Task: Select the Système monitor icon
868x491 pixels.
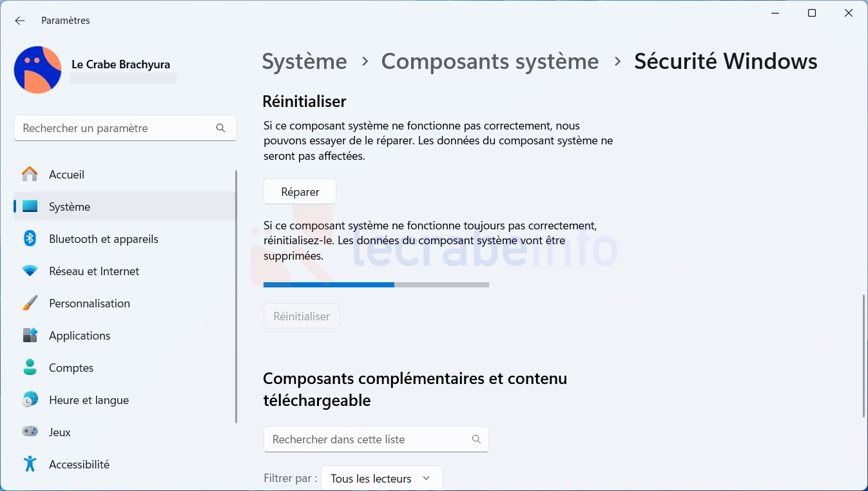Action: tap(30, 207)
